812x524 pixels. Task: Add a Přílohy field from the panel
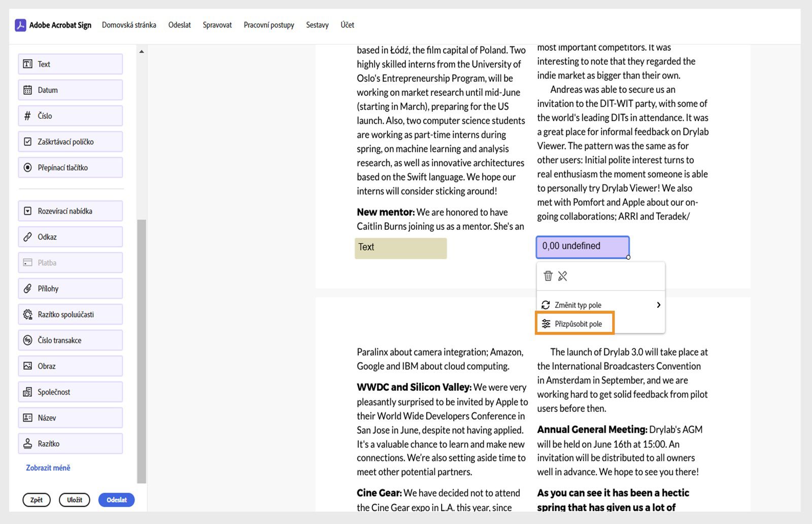(71, 289)
